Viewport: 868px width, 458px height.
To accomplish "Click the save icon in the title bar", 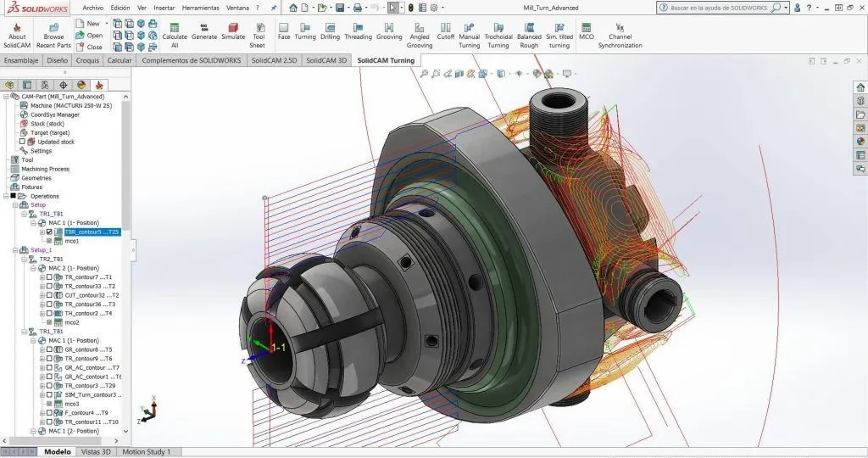I will (340, 8).
